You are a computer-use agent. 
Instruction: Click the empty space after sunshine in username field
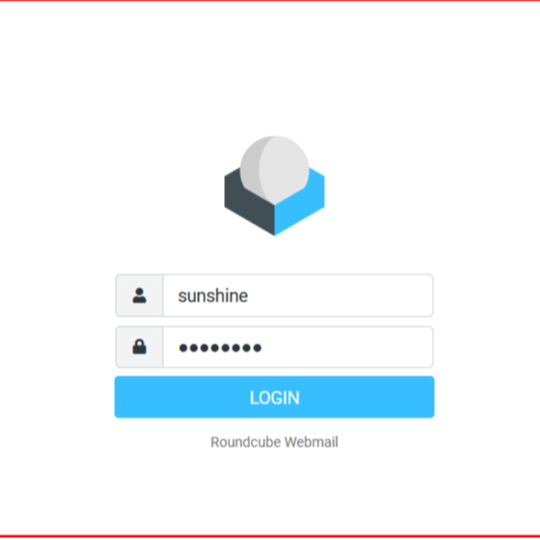click(339, 295)
